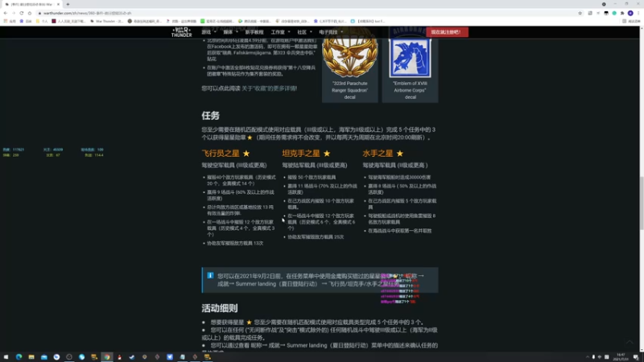
Task: Click the browser forward arrow
Action: click(x=14, y=13)
